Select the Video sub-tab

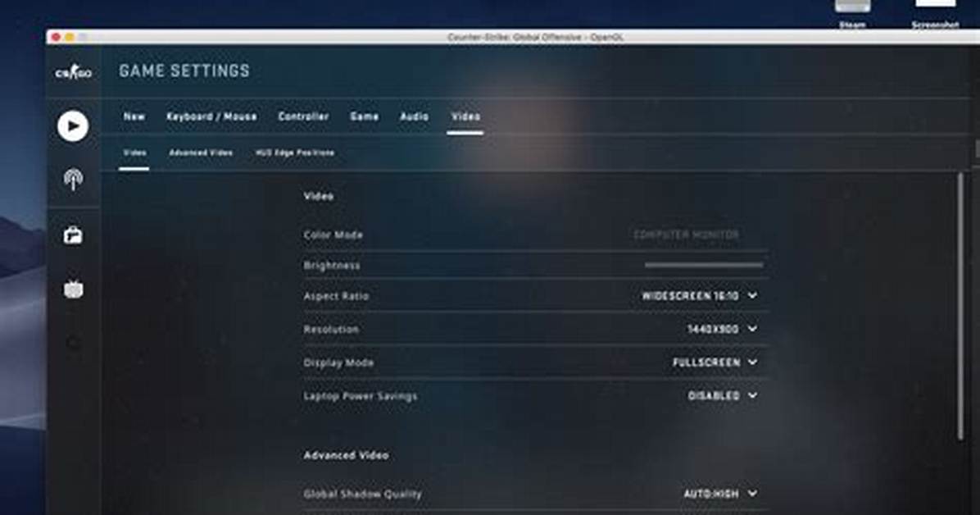pyautogui.click(x=134, y=153)
